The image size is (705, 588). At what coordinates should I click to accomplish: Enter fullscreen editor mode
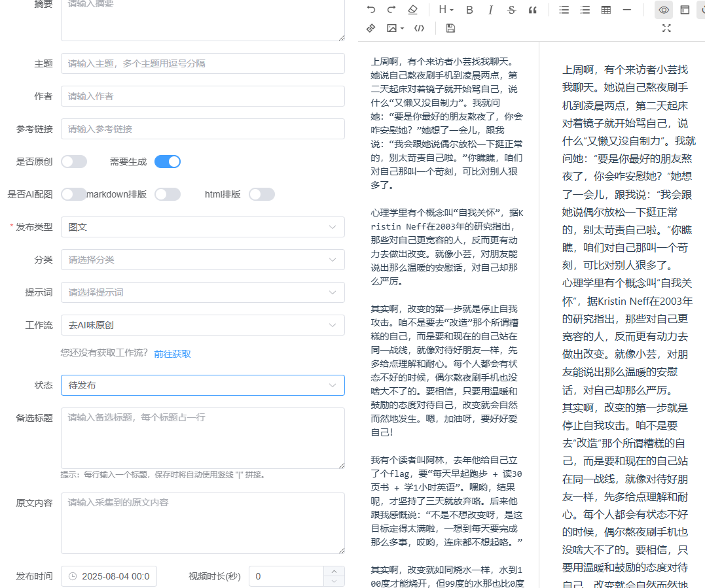coord(666,28)
